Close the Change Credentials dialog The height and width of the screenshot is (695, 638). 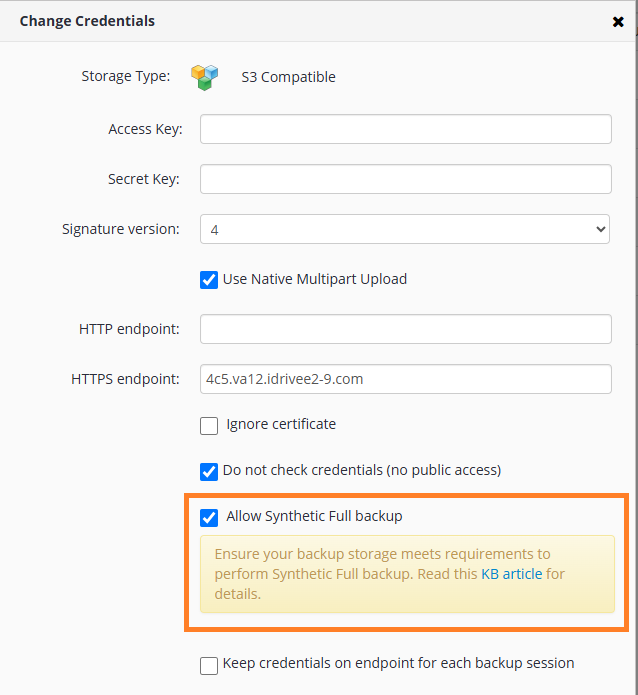618,22
